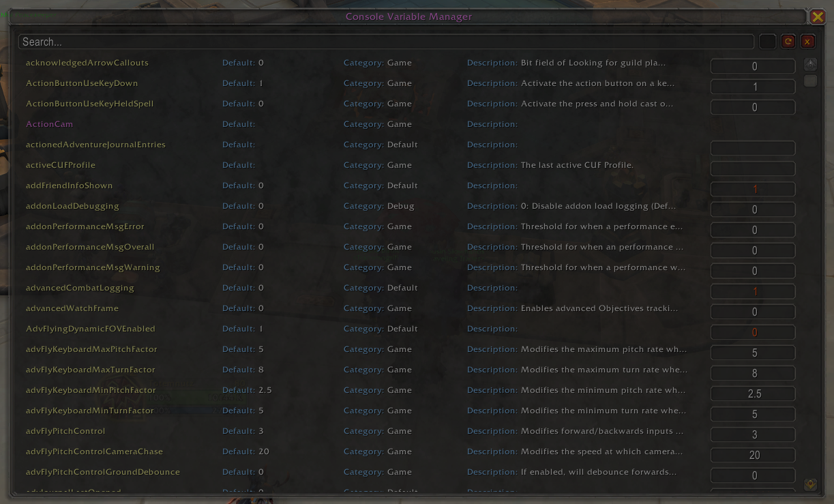Click advFlyPitchControlCameraChase value field showing 20

point(753,455)
